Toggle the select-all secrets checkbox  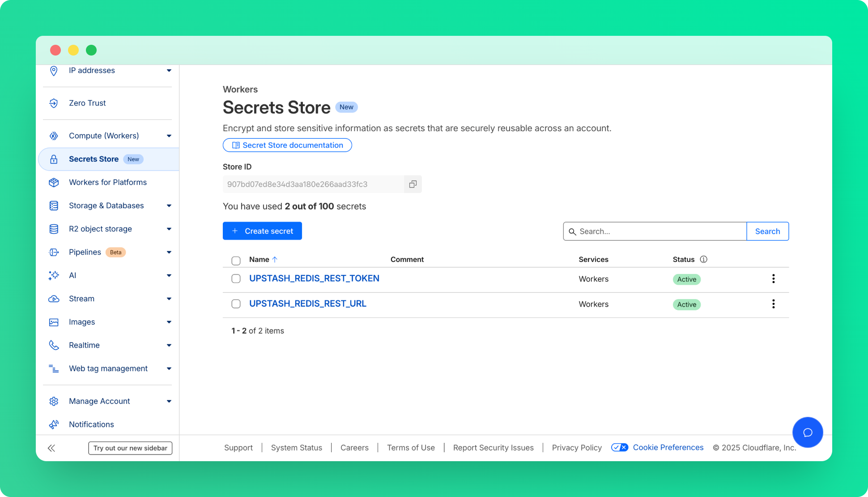tap(236, 261)
